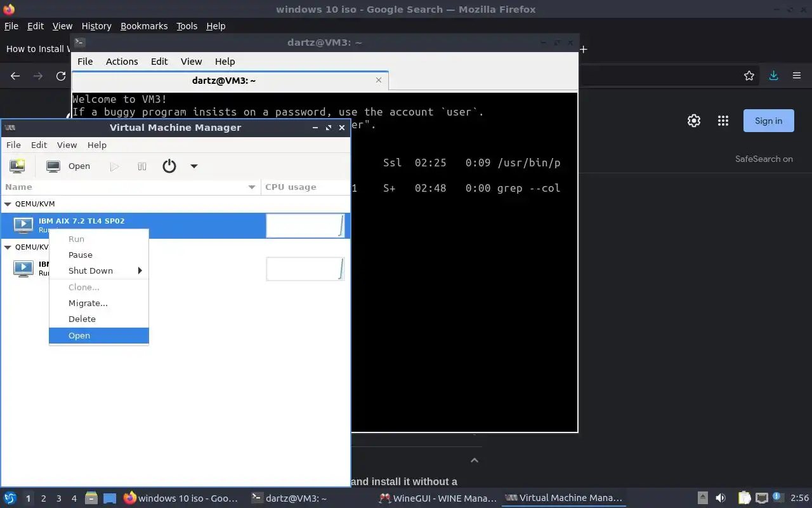This screenshot has width=812, height=508.
Task: Switch to WineGUI in taskbar
Action: click(x=436, y=498)
